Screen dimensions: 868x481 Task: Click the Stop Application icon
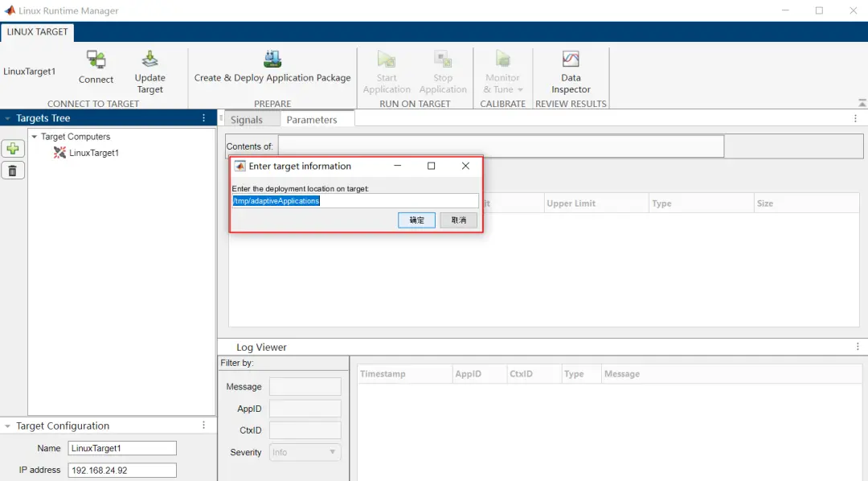443,59
